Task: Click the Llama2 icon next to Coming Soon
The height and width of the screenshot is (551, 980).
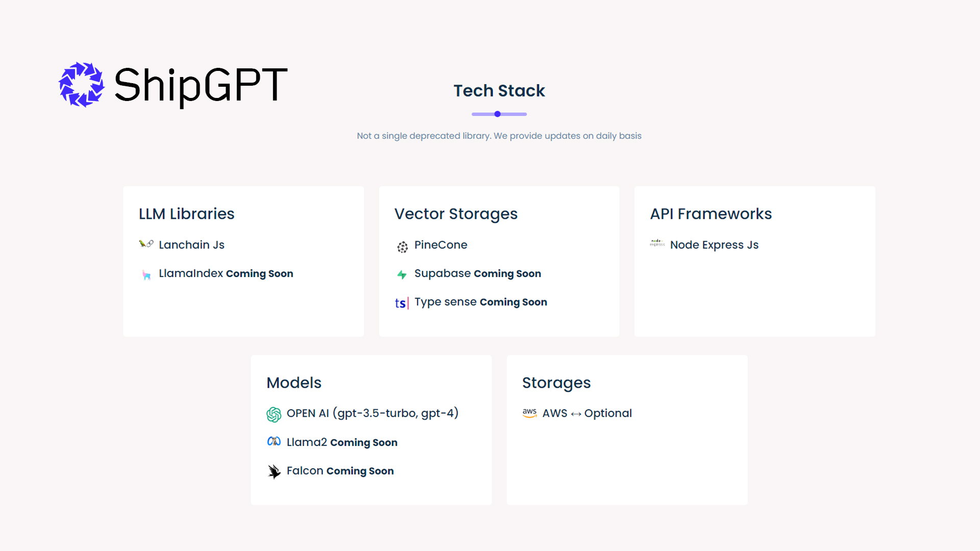Action: [x=274, y=442]
